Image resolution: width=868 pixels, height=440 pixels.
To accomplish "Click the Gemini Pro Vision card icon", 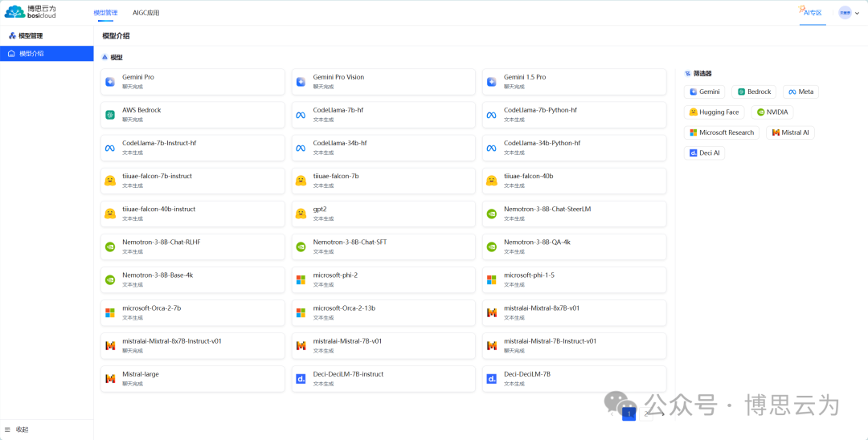I will click(301, 82).
